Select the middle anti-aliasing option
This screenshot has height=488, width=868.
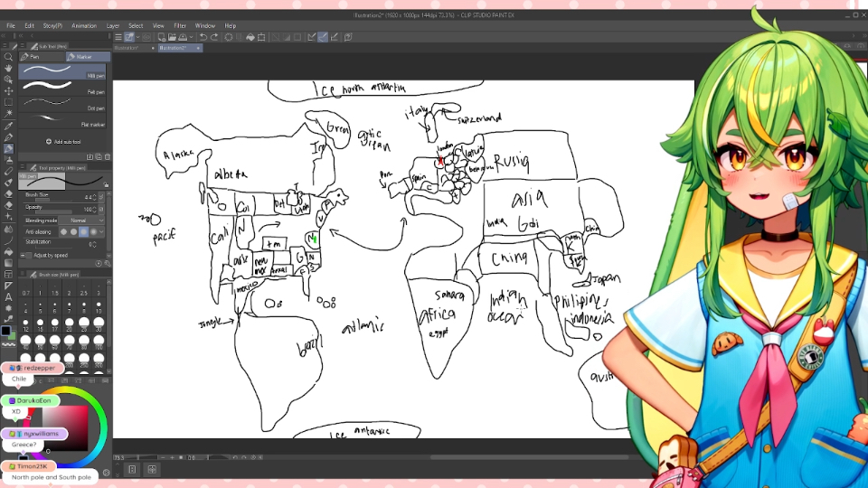pos(83,232)
